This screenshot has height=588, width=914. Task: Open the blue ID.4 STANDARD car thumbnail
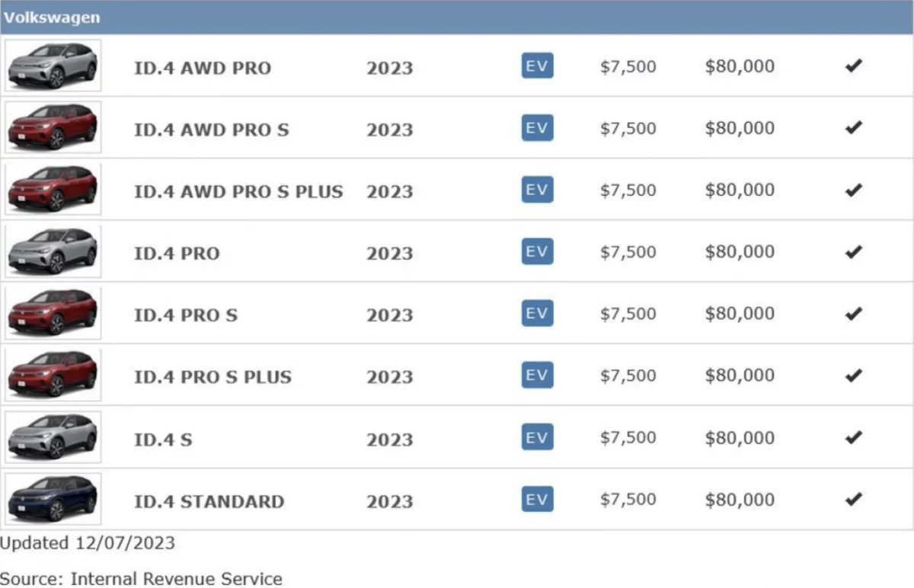coord(53,500)
